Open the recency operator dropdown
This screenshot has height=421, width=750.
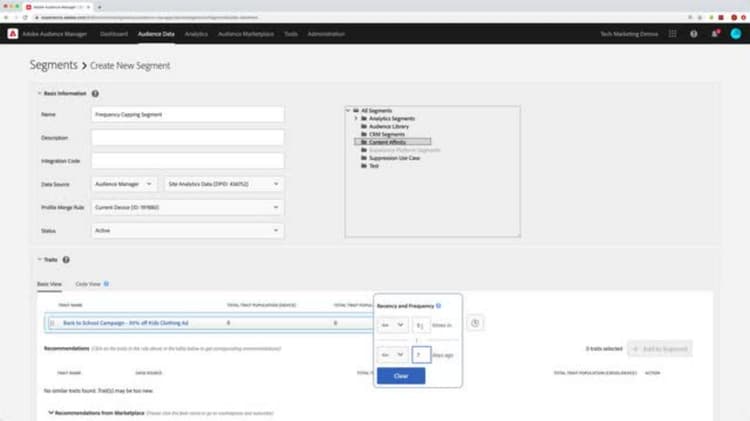coord(392,355)
